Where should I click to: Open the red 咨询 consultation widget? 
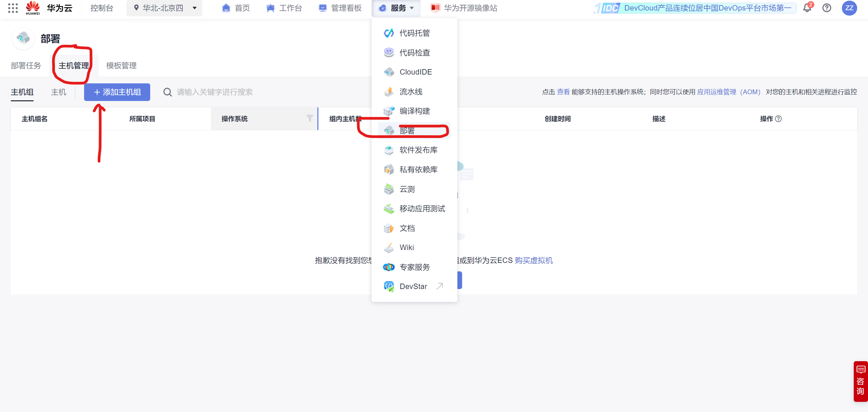pyautogui.click(x=860, y=382)
